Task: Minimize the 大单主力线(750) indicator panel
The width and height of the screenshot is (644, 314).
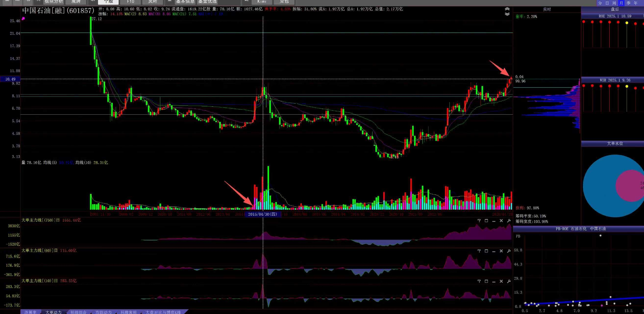Action: click(494, 221)
